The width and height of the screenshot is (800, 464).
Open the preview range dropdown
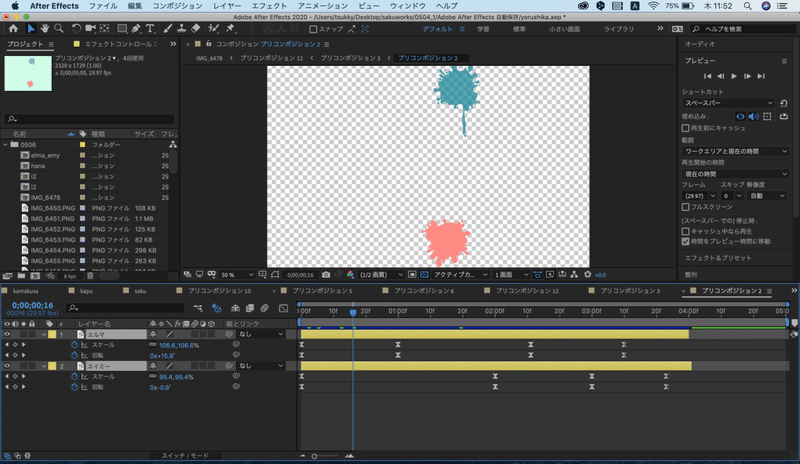(735, 151)
